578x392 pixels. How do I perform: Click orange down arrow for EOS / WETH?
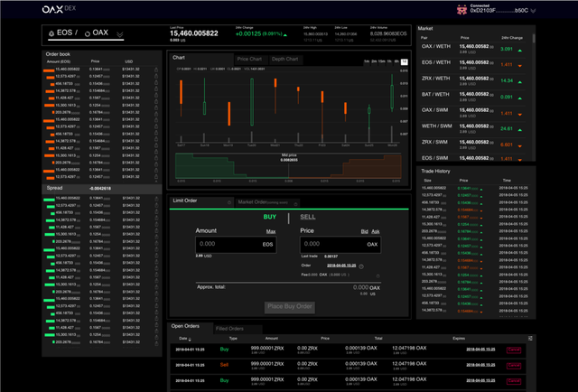click(520, 66)
